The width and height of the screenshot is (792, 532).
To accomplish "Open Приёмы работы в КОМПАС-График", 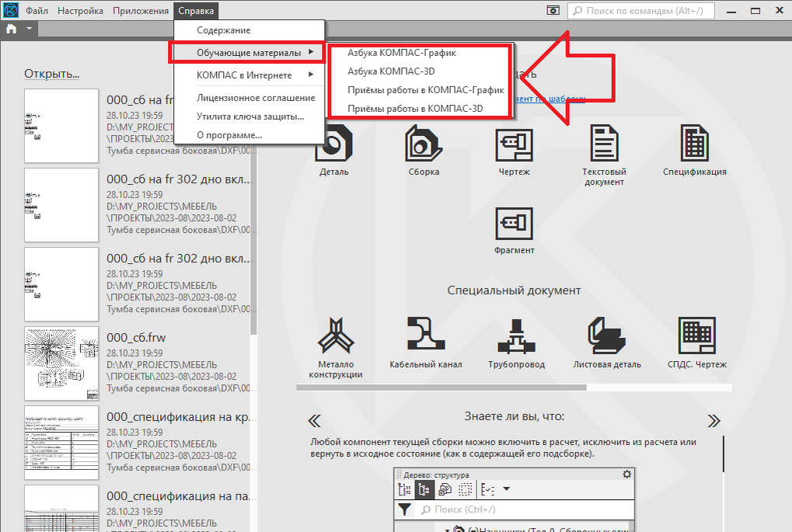I will 419,90.
